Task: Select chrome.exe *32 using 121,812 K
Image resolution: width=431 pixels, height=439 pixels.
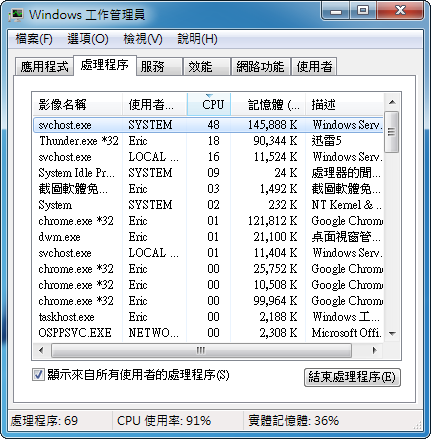Action: [x=208, y=221]
